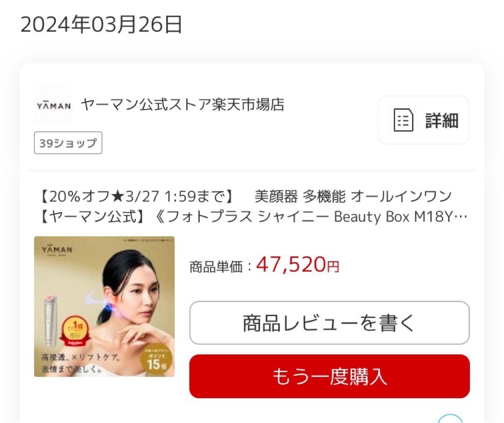Select the 2024年03月26日 order date header
504x423 pixels.
101,24
